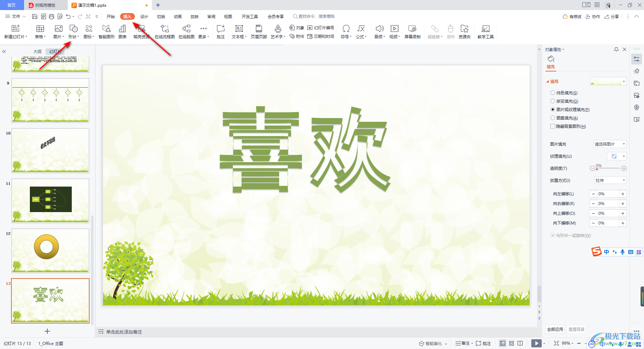This screenshot has width=644, height=349.
Task: Switch to the Outline pane tab
Action: point(38,52)
